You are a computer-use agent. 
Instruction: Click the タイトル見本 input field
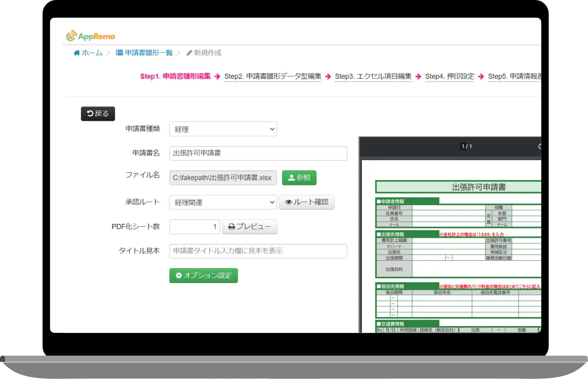[x=258, y=251]
